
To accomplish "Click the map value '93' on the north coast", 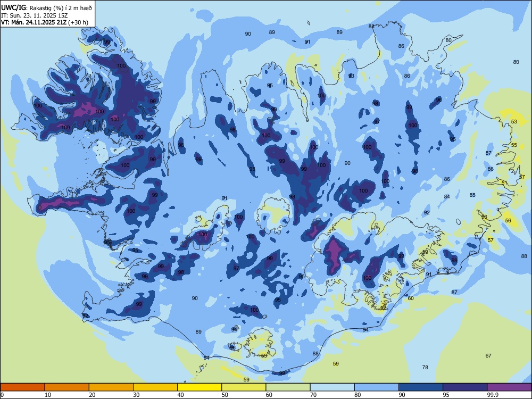I will pyautogui.click(x=351, y=76).
